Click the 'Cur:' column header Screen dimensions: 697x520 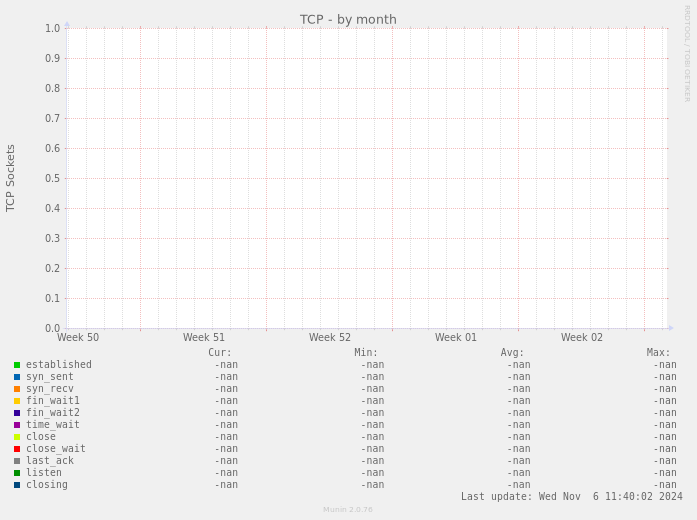(220, 353)
